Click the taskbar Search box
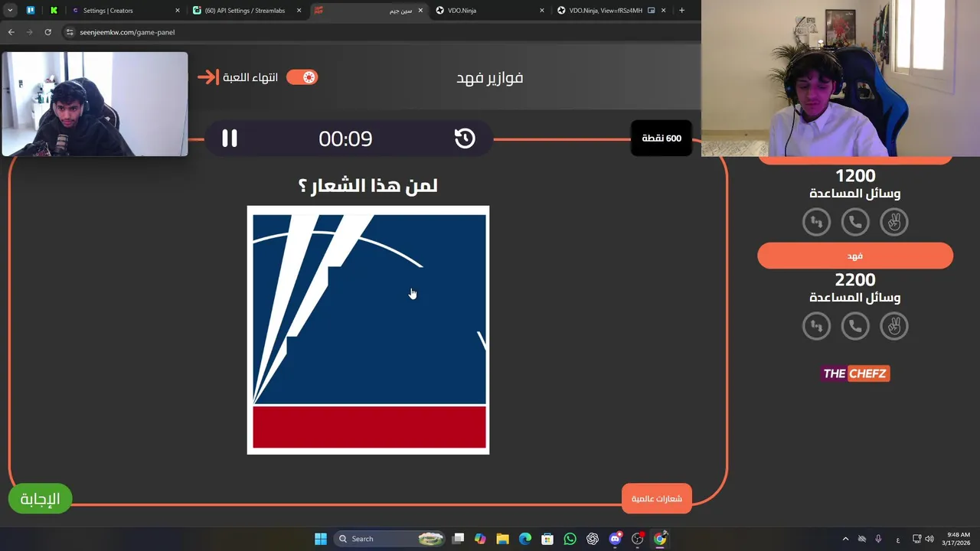Image resolution: width=980 pixels, height=551 pixels. pyautogui.click(x=390, y=539)
